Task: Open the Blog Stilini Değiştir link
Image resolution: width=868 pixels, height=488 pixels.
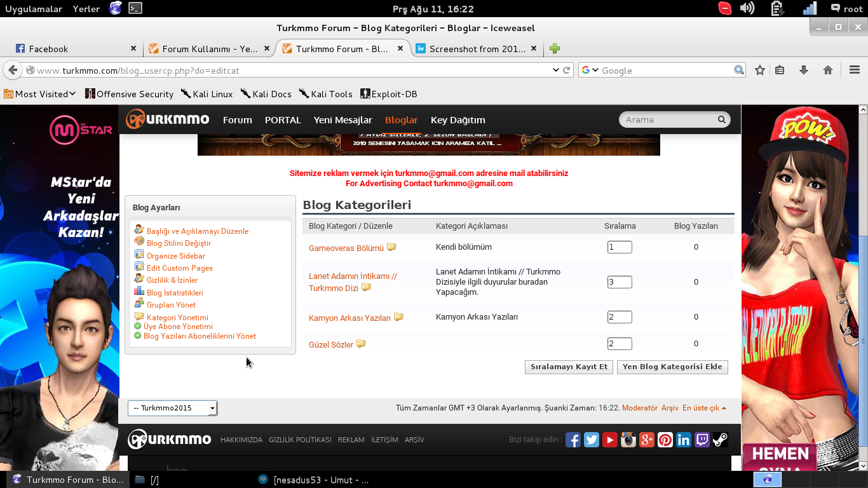Action: point(179,243)
